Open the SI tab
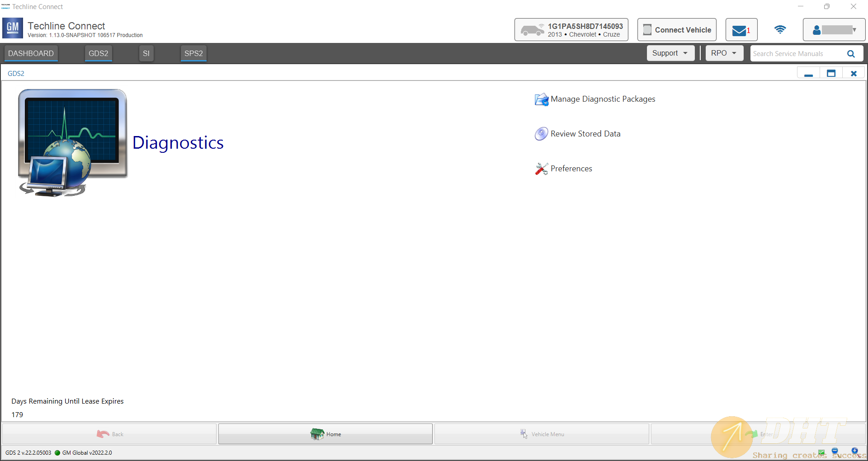This screenshot has width=868, height=461. 146,53
